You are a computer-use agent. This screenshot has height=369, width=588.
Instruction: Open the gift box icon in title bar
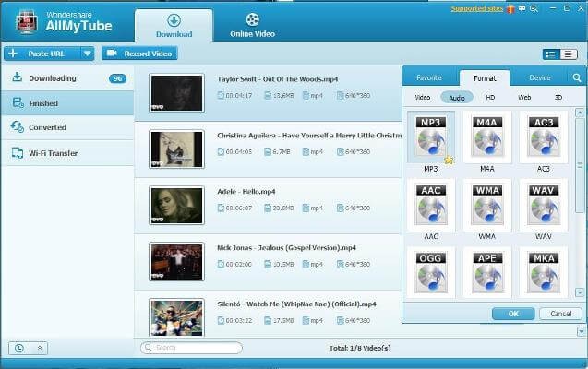click(511, 8)
